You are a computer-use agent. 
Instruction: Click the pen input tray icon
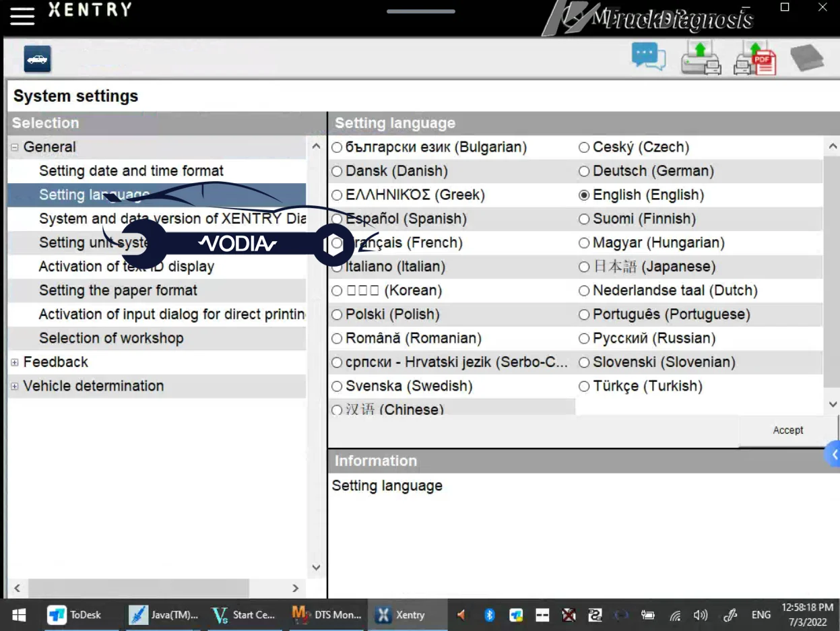click(x=730, y=615)
